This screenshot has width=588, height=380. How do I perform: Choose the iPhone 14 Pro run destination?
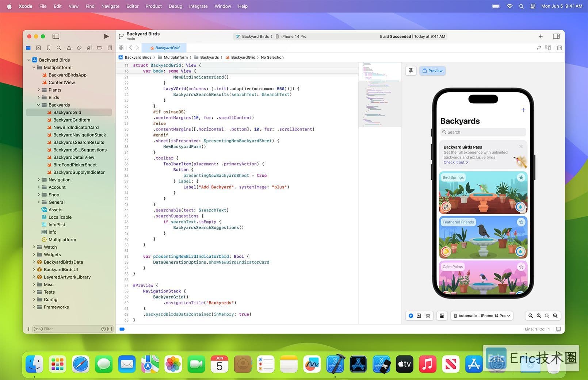pyautogui.click(x=291, y=37)
